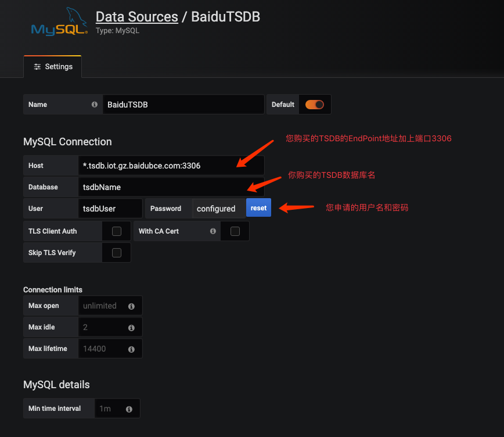Click the reset password button

(x=258, y=207)
